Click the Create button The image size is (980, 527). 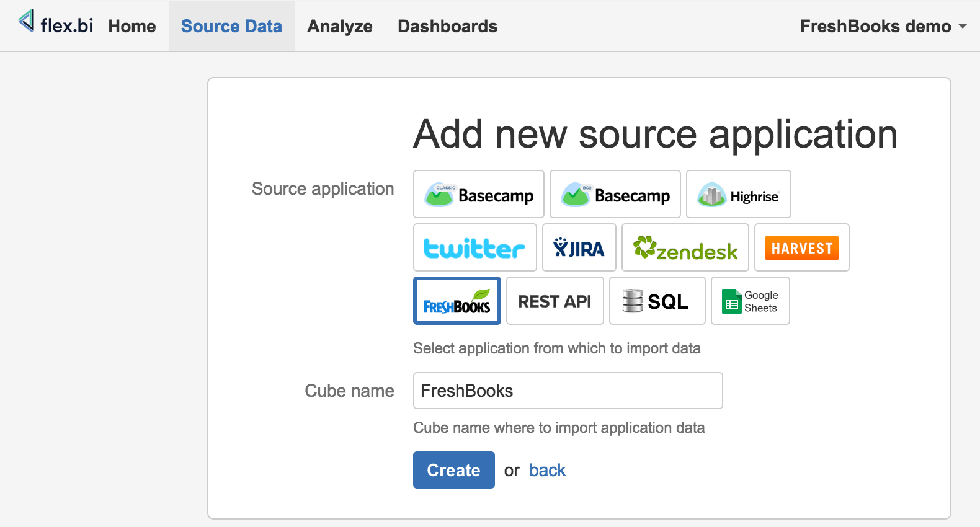point(453,470)
